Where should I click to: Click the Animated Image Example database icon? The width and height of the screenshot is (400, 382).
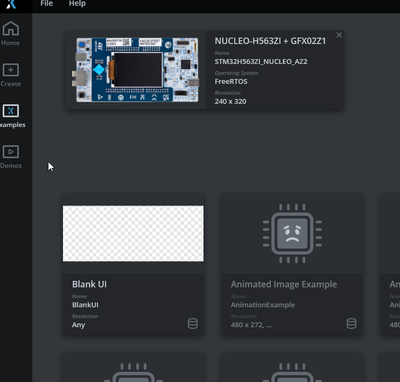351,323
